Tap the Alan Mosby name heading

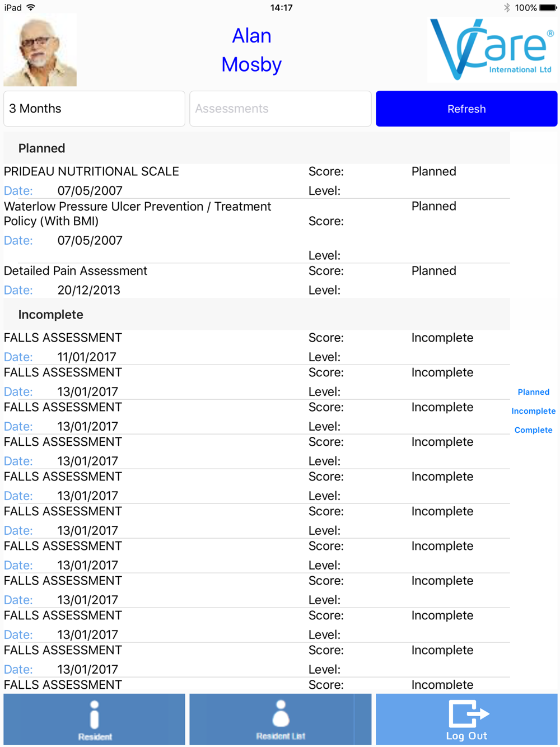click(251, 50)
